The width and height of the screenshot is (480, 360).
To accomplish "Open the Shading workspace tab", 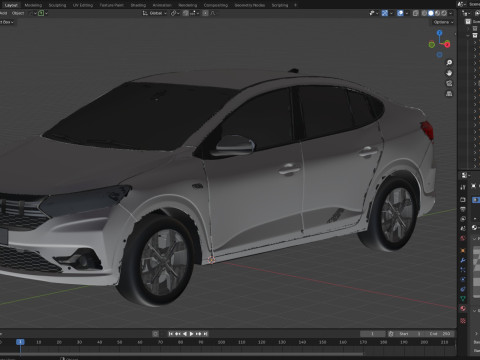I will (x=138, y=5).
